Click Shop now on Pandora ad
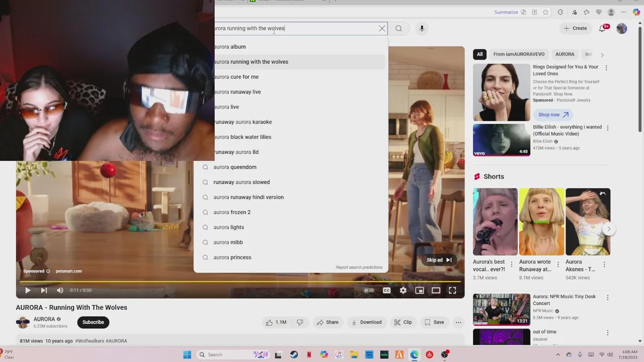644x362 pixels. [x=553, y=115]
